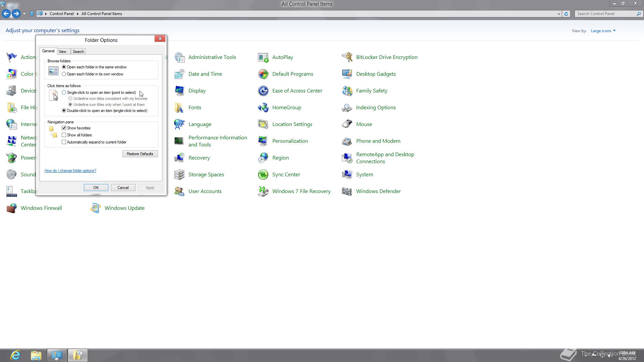Click OK in Folder Options
Screen dimensions: 644x362
96,188
